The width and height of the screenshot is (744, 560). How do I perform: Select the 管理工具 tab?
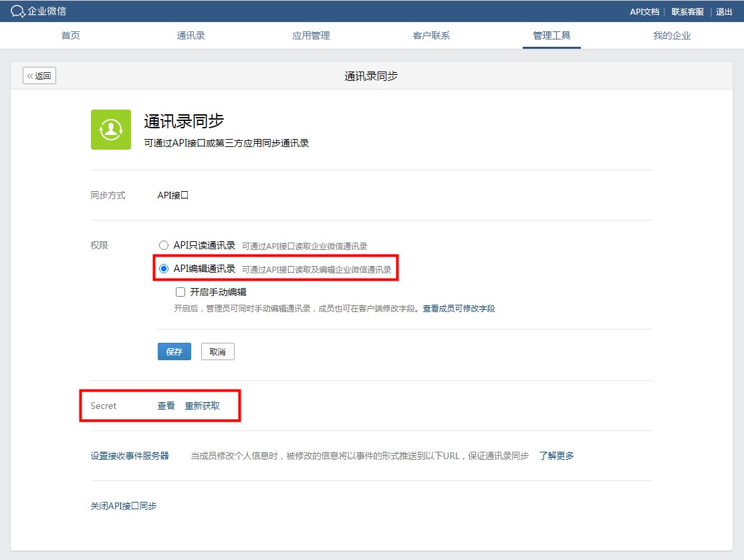pos(551,35)
